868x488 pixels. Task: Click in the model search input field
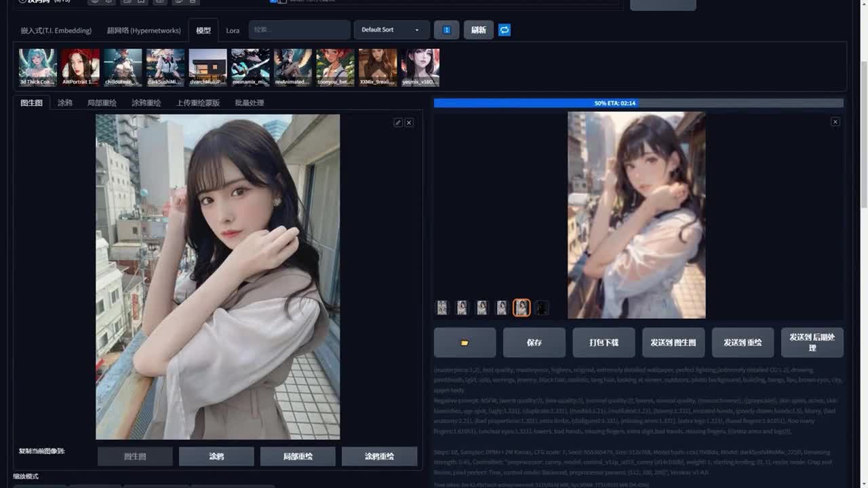pos(299,30)
